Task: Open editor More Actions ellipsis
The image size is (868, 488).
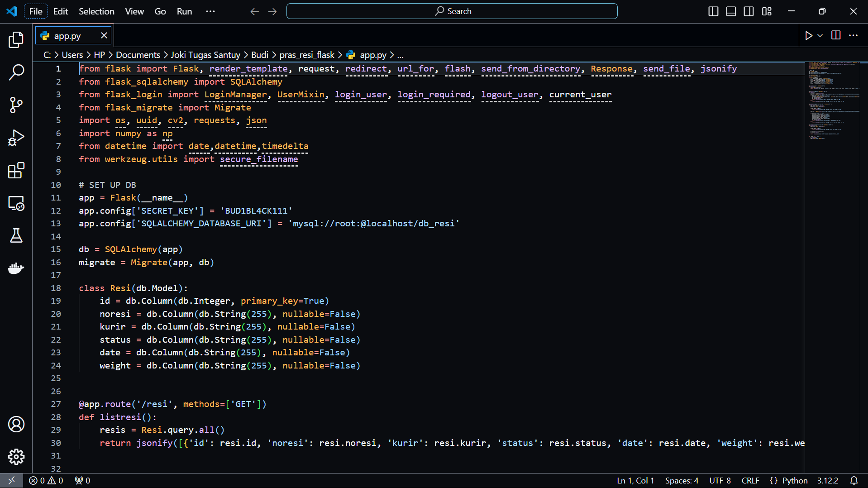Action: [x=854, y=35]
